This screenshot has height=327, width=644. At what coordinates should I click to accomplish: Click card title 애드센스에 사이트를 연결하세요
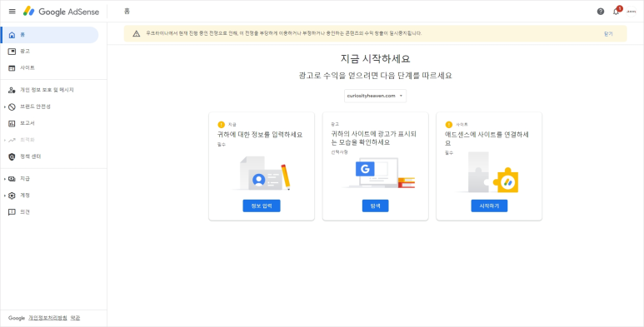click(487, 138)
